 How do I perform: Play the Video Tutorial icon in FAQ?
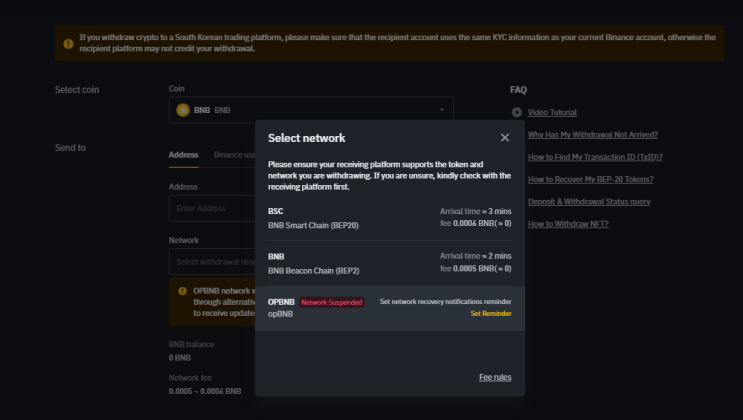(517, 113)
